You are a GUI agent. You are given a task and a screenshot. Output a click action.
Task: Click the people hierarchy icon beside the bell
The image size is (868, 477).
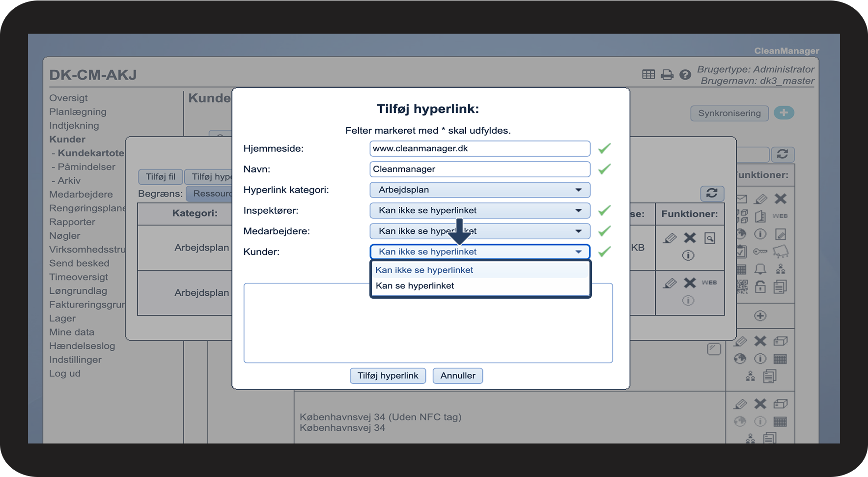pos(781,269)
